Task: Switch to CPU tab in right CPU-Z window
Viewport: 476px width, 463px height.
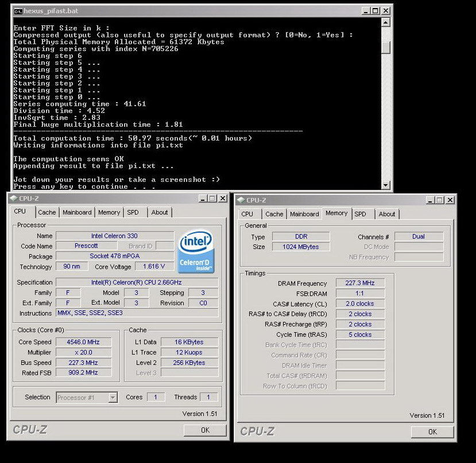Action: point(247,214)
